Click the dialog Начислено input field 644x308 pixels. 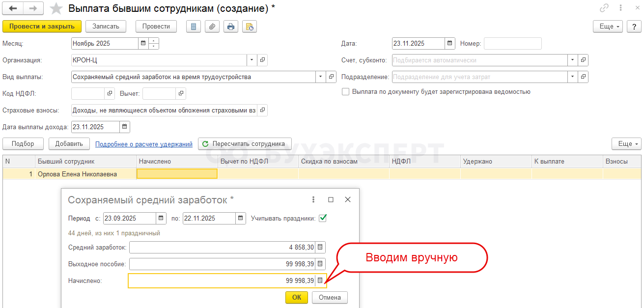(x=222, y=280)
